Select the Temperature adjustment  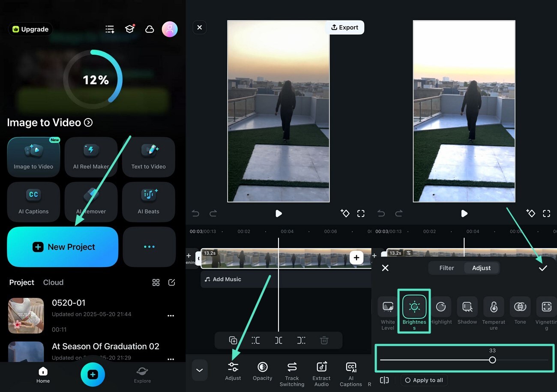coord(494,314)
